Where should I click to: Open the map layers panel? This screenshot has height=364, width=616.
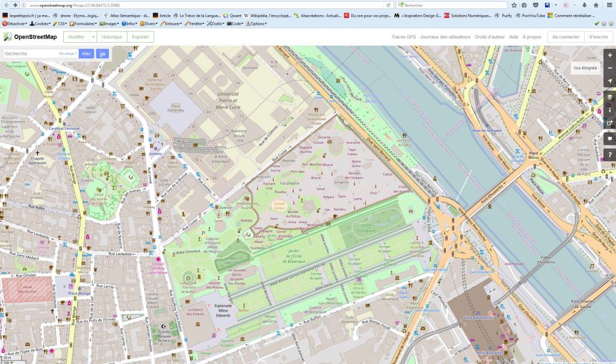pyautogui.click(x=609, y=96)
